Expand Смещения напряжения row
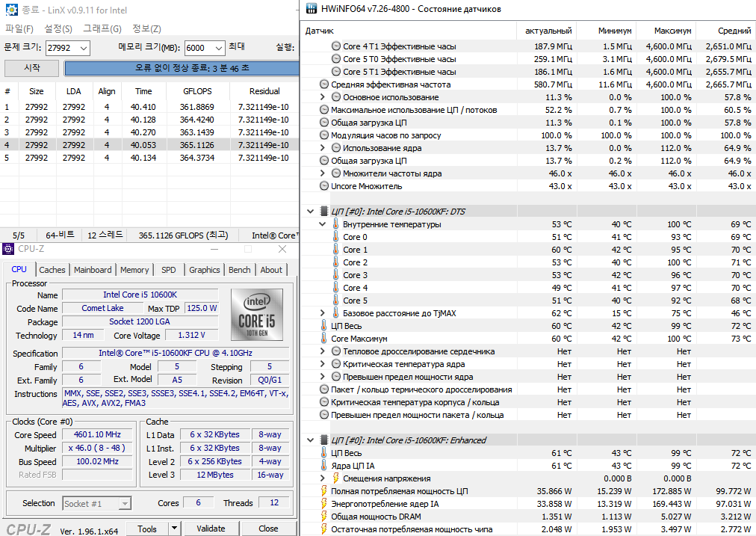Viewport: 756px width, 536px height. (x=323, y=478)
